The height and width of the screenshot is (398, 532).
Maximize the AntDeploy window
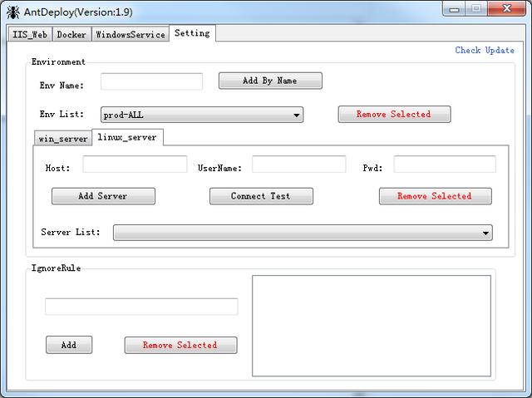point(476,9)
